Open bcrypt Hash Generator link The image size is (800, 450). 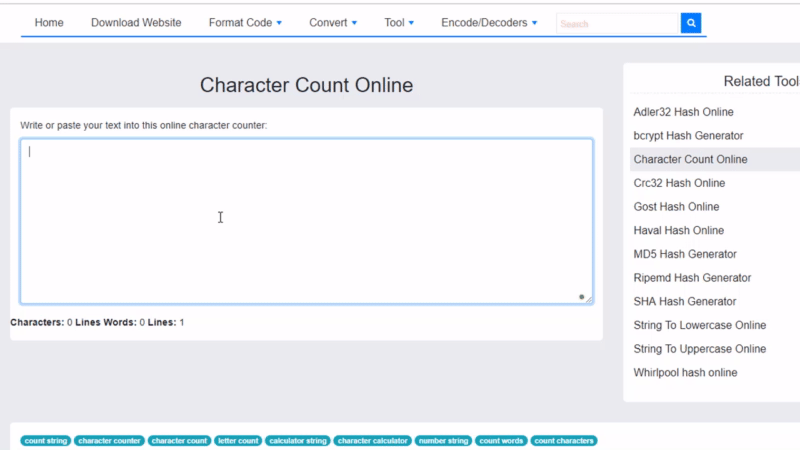point(688,136)
